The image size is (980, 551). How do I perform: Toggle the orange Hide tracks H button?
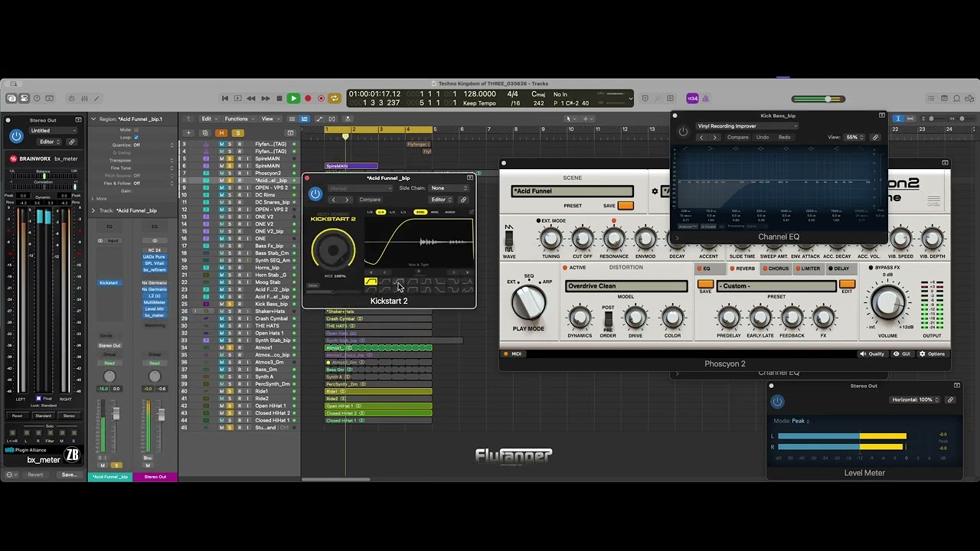[222, 132]
